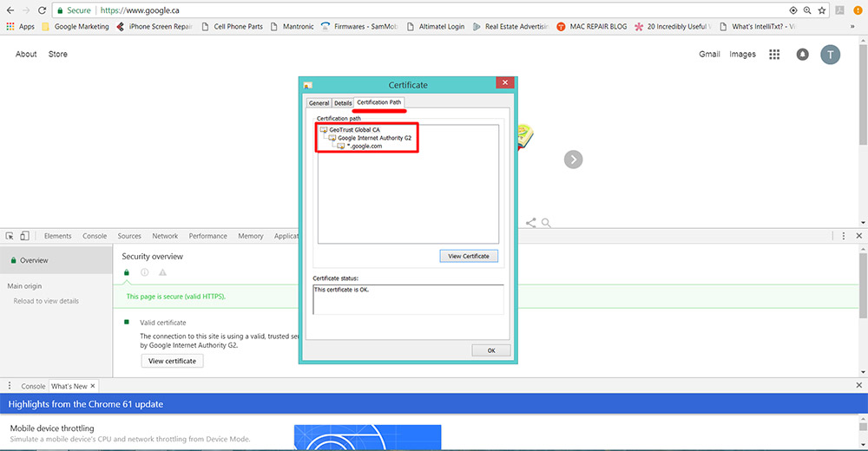Open the DevTools Network tab

click(165, 236)
